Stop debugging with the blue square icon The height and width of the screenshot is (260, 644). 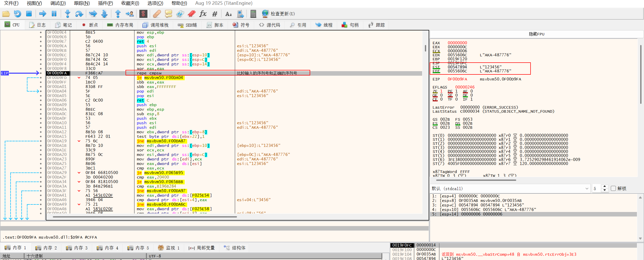pyautogui.click(x=29, y=14)
